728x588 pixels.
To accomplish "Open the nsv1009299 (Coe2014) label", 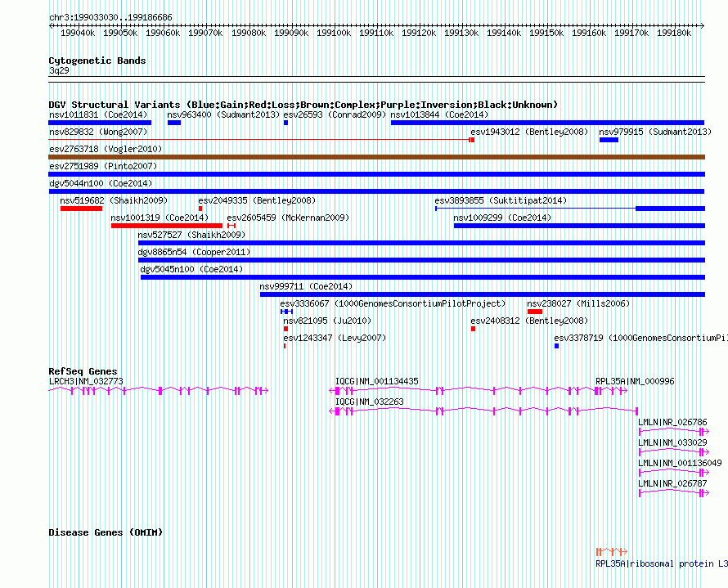I will coord(502,218).
